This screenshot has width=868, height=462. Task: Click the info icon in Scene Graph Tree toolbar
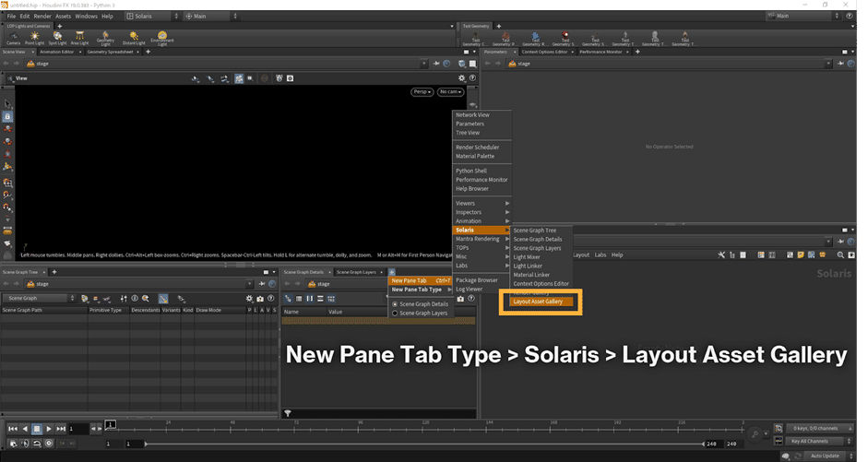(135, 298)
